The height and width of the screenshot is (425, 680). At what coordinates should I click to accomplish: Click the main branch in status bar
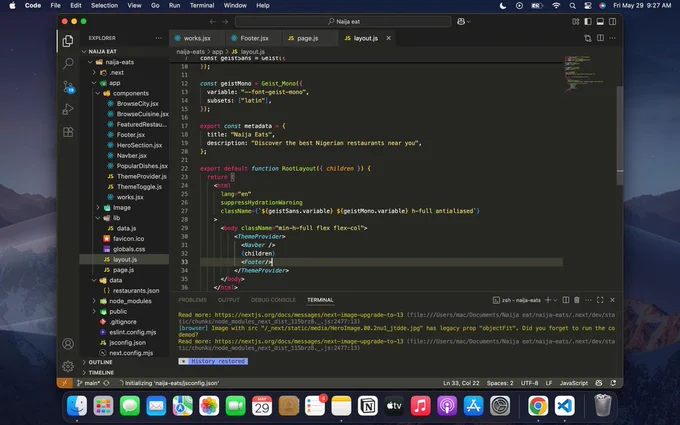coord(88,383)
